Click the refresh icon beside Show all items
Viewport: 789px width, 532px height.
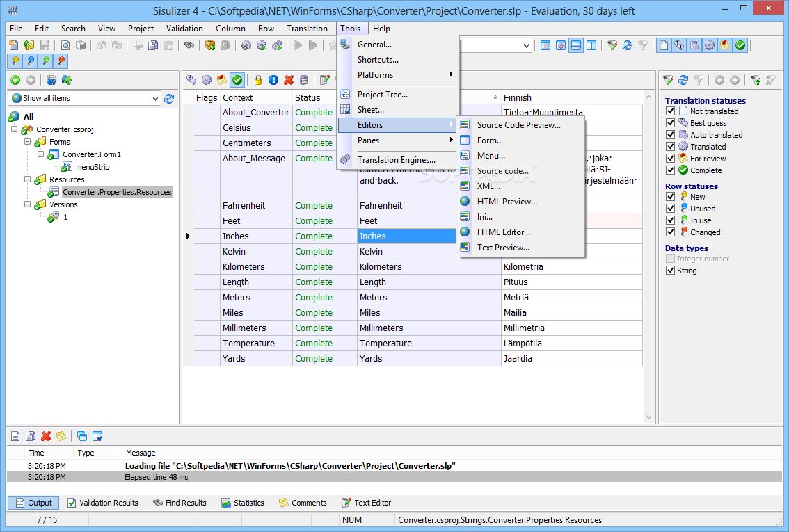[169, 98]
